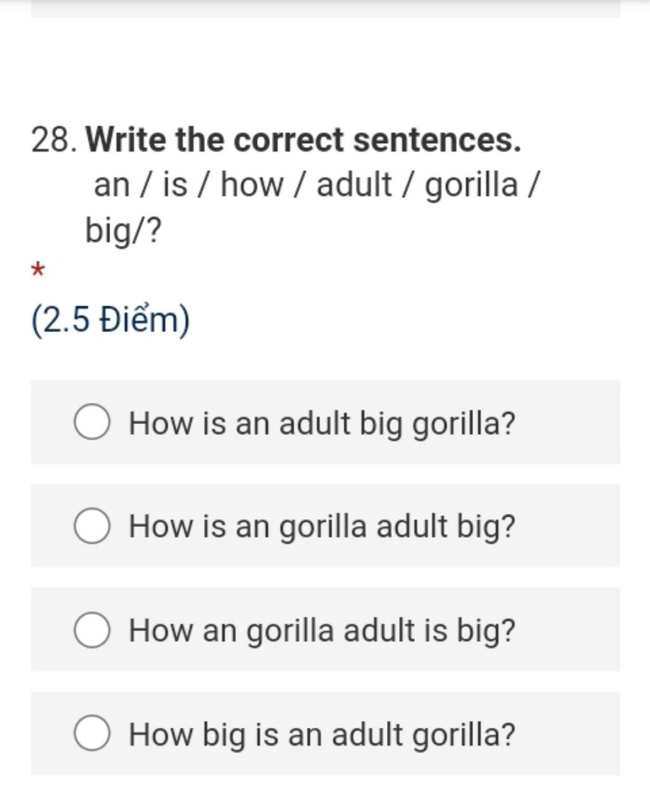The height and width of the screenshot is (812, 650).
Task: Click the word "gorilla" in the scrambled words line
Action: (x=471, y=185)
